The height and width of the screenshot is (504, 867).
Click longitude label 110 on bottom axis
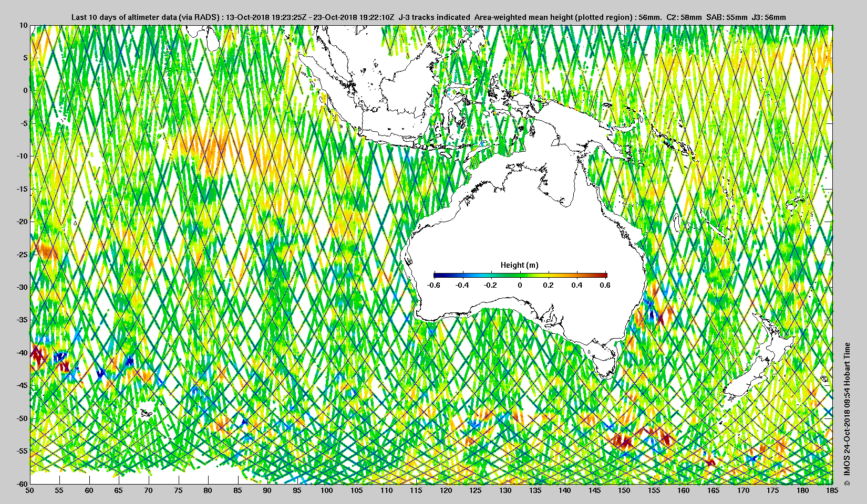pyautogui.click(x=386, y=491)
